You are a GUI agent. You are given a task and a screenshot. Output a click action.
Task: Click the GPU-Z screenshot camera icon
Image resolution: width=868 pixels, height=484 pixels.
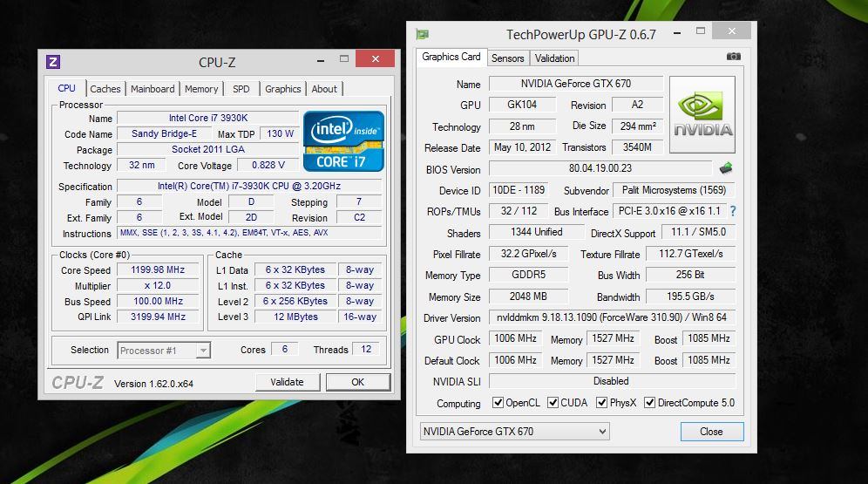pyautogui.click(x=734, y=57)
